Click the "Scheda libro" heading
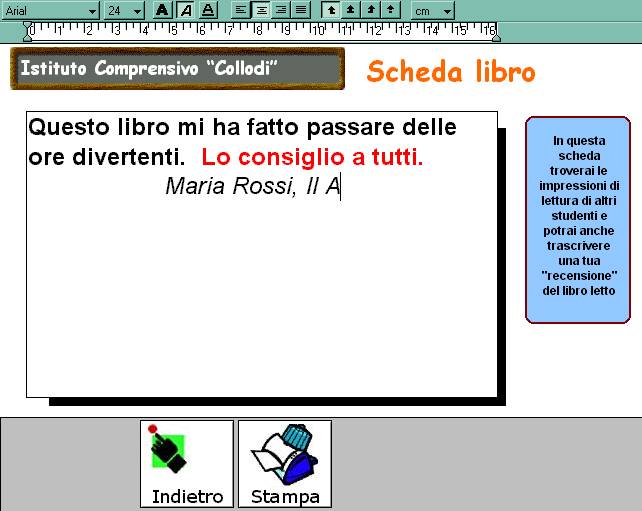The image size is (642, 511). [451, 71]
